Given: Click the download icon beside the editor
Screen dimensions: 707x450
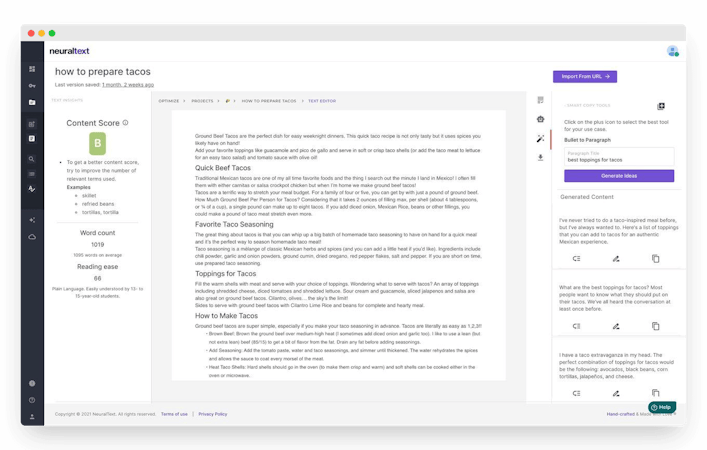Looking at the screenshot, I should click(540, 157).
